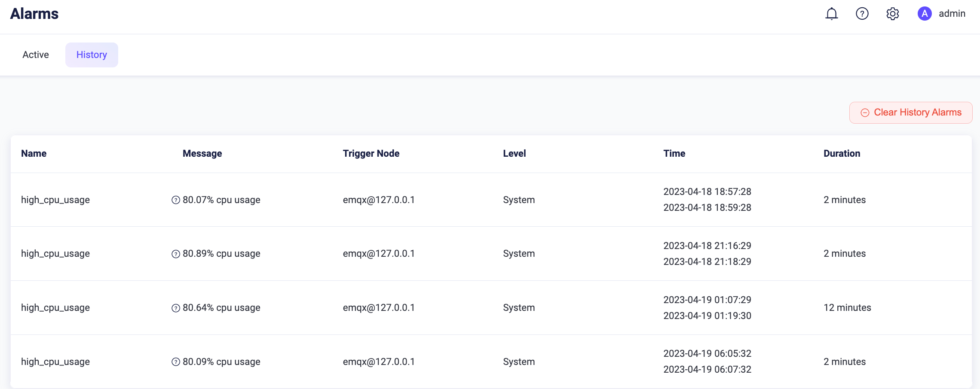Click the Time column header
980x389 pixels.
674,154
